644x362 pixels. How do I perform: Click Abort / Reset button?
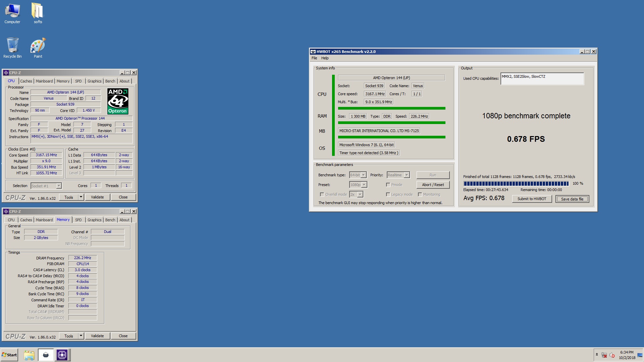[433, 185]
